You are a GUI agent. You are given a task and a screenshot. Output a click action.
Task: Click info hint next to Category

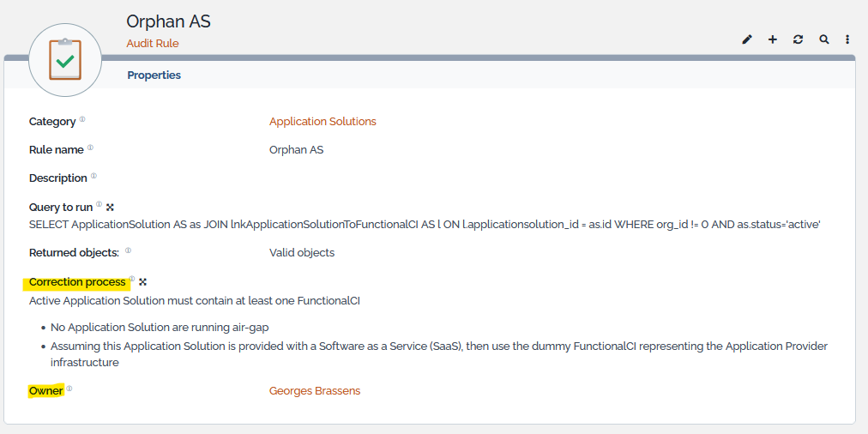(x=82, y=119)
